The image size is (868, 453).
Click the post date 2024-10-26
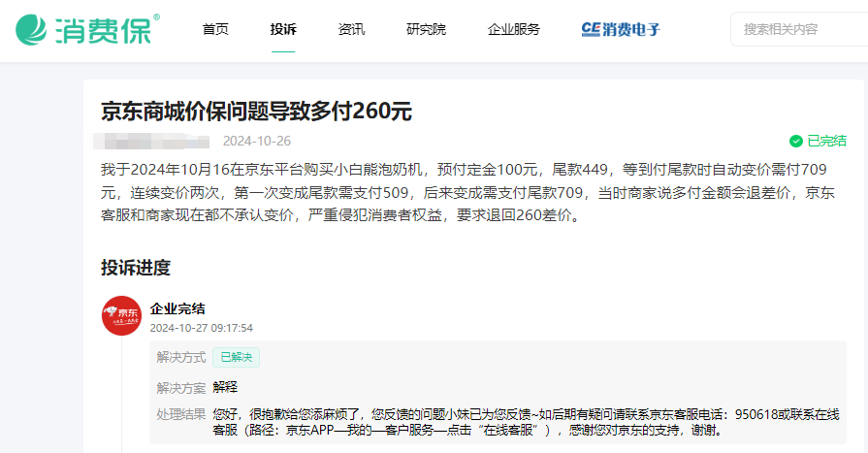pos(257,142)
